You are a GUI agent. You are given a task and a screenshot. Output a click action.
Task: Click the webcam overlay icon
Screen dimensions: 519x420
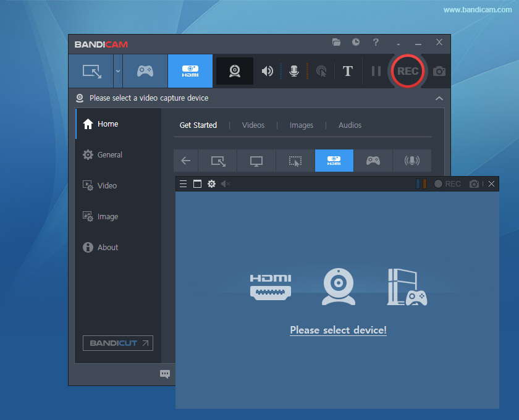coord(234,71)
